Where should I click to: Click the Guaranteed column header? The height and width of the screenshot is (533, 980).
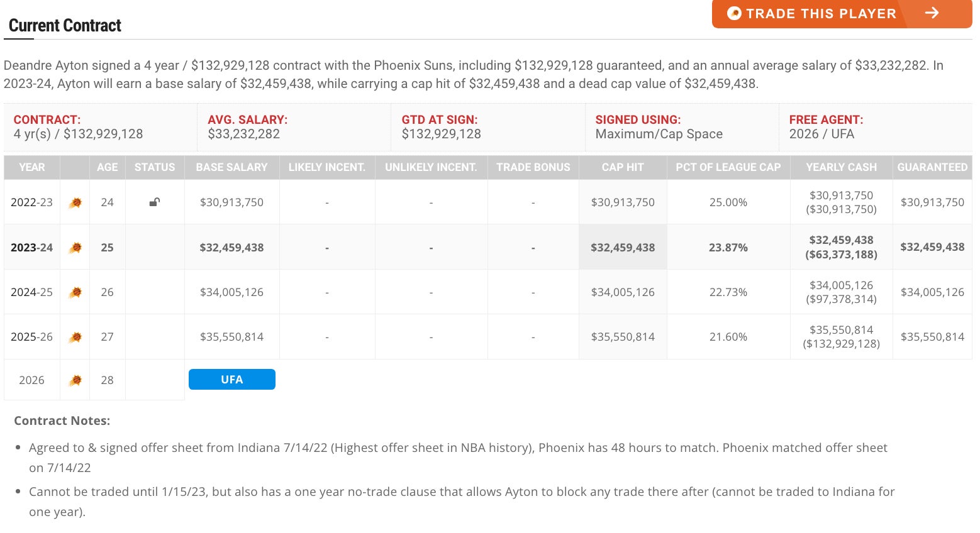tap(932, 167)
